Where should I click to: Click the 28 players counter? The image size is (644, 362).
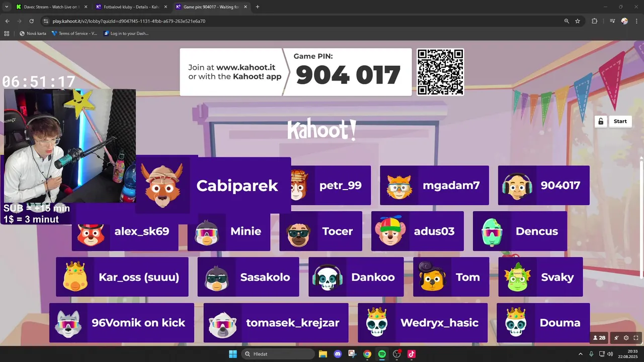[x=599, y=338]
